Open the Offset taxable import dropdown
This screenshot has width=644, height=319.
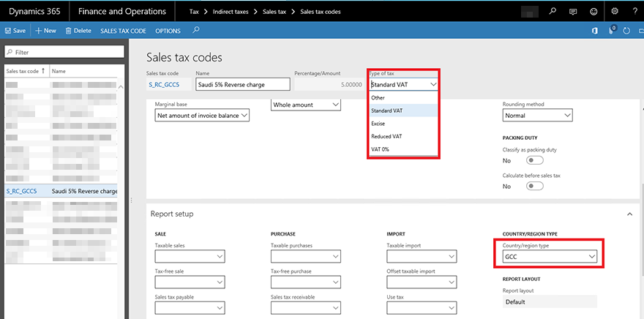click(x=422, y=282)
